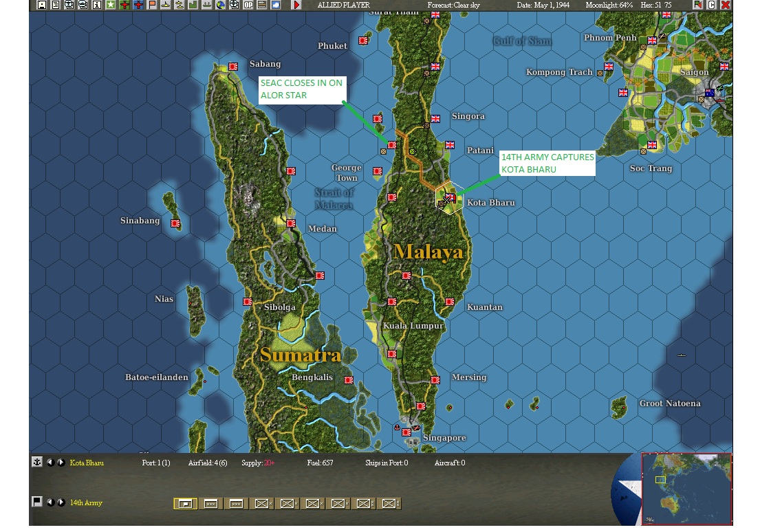The height and width of the screenshot is (532, 782).
Task: Toggle the brown road map overlay icon
Action: click(262, 5)
